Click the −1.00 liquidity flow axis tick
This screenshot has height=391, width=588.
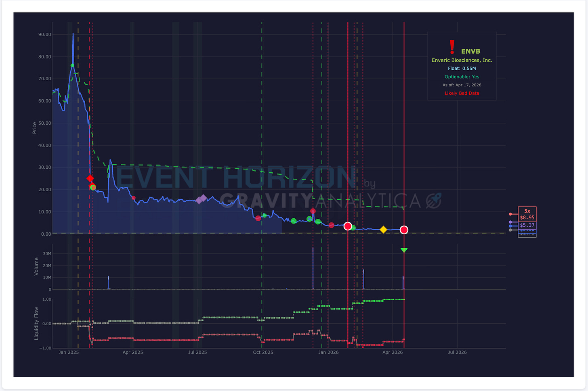pos(45,348)
